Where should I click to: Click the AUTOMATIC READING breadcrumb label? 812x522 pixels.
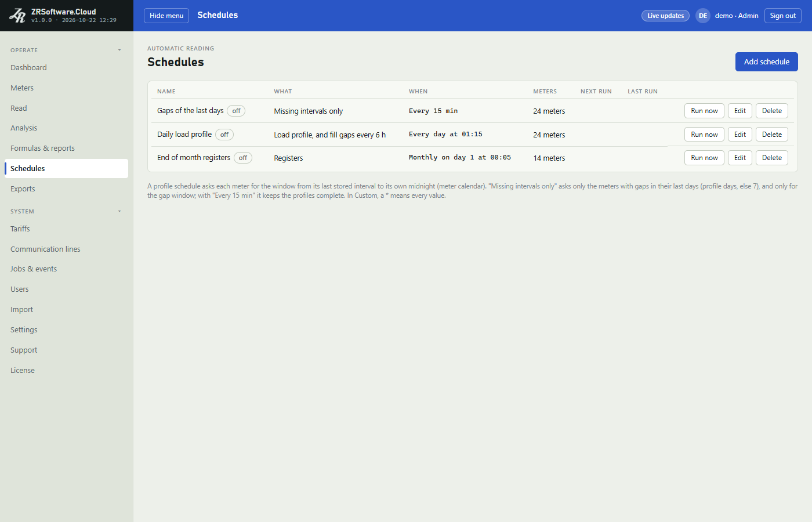tap(181, 49)
